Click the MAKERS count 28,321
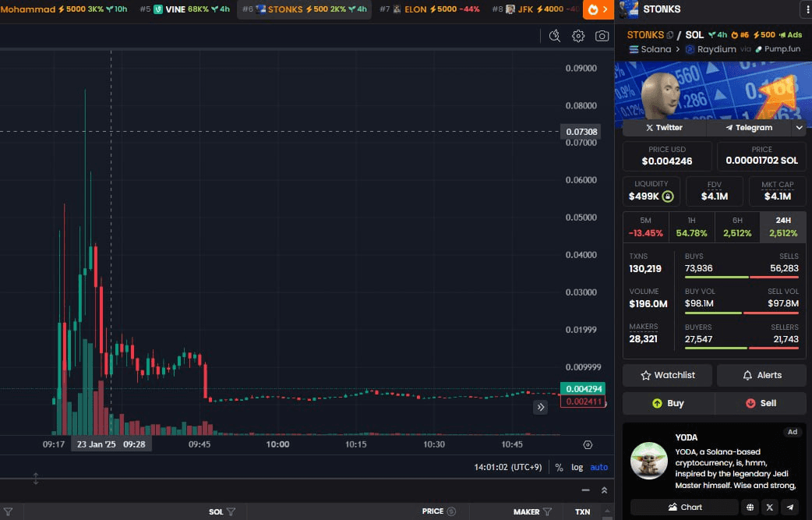This screenshot has height=520, width=812. [643, 339]
